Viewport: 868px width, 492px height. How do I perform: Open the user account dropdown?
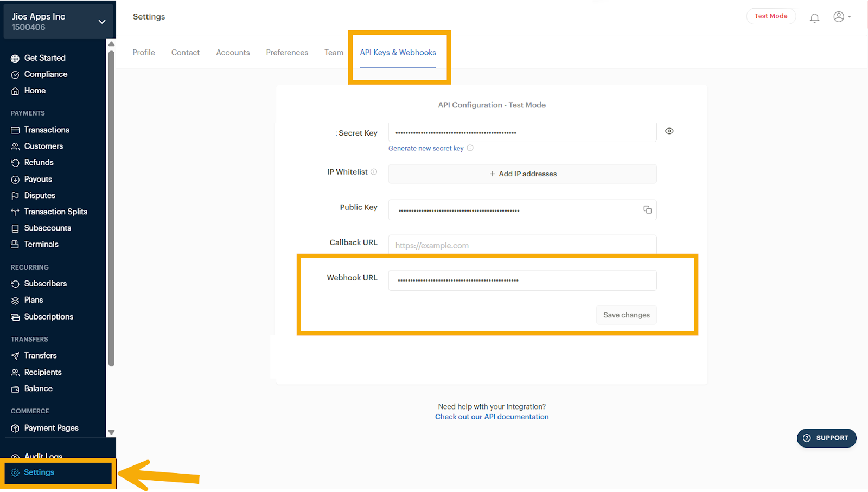[x=842, y=17]
